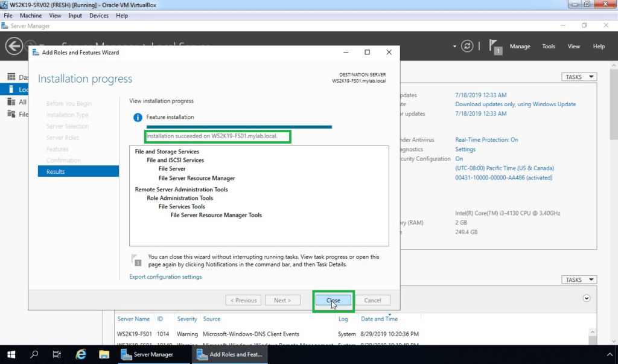Click the Pacific Time zone link
Image resolution: width=618 pixels, height=364 pixels.
point(505,168)
